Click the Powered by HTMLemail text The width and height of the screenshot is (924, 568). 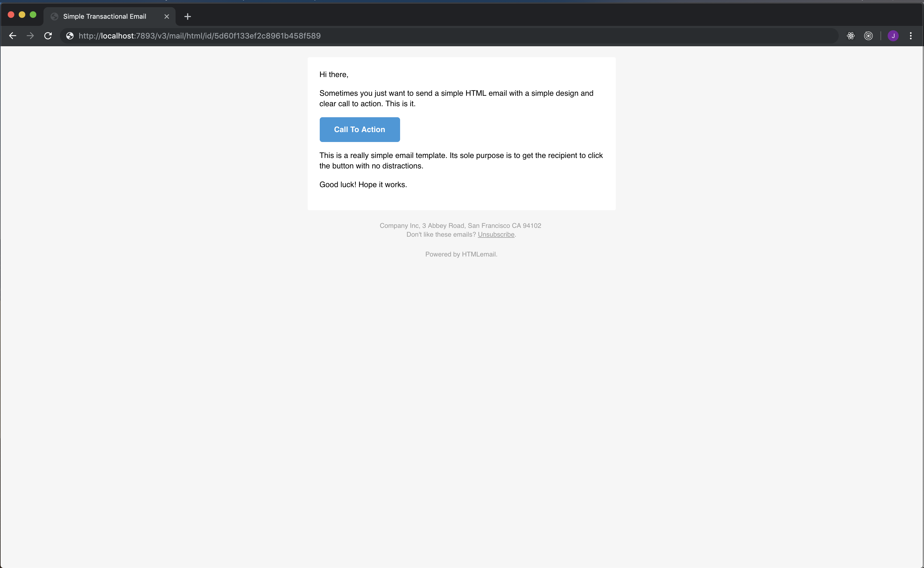pos(461,254)
